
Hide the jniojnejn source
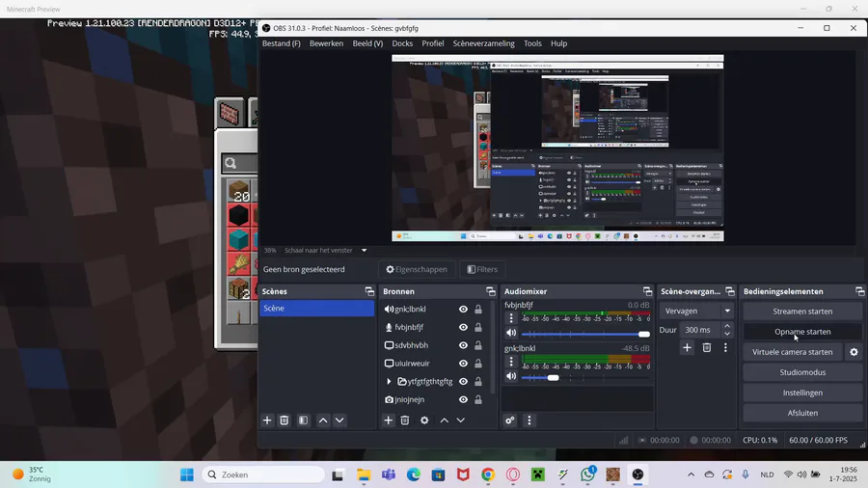463,399
